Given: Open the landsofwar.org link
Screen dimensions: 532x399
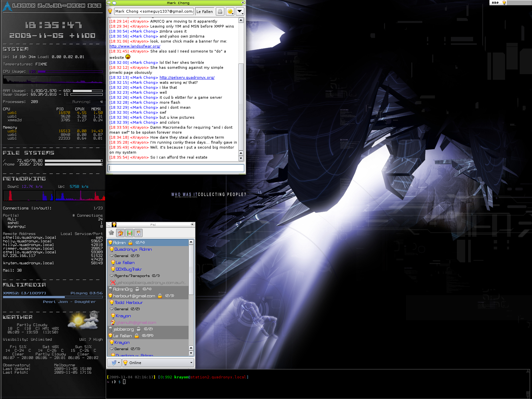Looking at the screenshot, I should [x=135, y=46].
